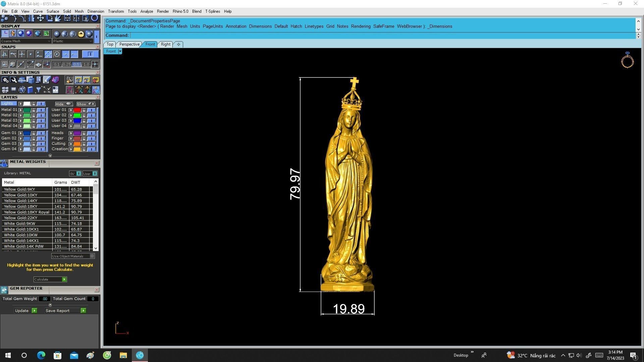
Task: Toggle the Display panel blue on/off switch
Action: click(97, 36)
